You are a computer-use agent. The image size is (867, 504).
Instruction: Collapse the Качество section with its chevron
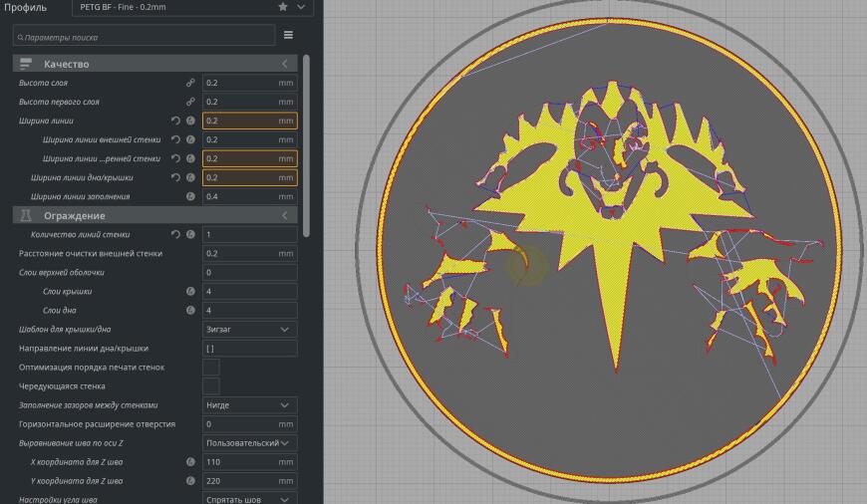[x=284, y=64]
